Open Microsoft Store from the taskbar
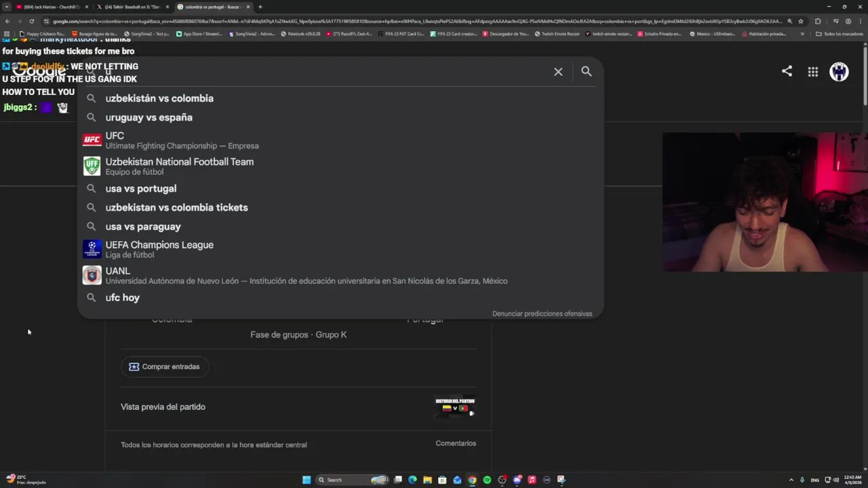Image resolution: width=868 pixels, height=488 pixels. 442,480
